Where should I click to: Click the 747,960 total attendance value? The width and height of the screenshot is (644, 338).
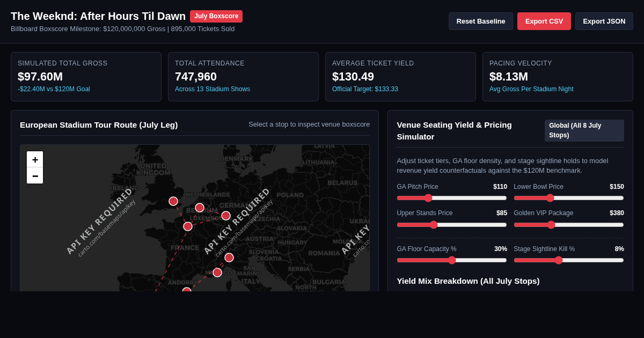196,77
